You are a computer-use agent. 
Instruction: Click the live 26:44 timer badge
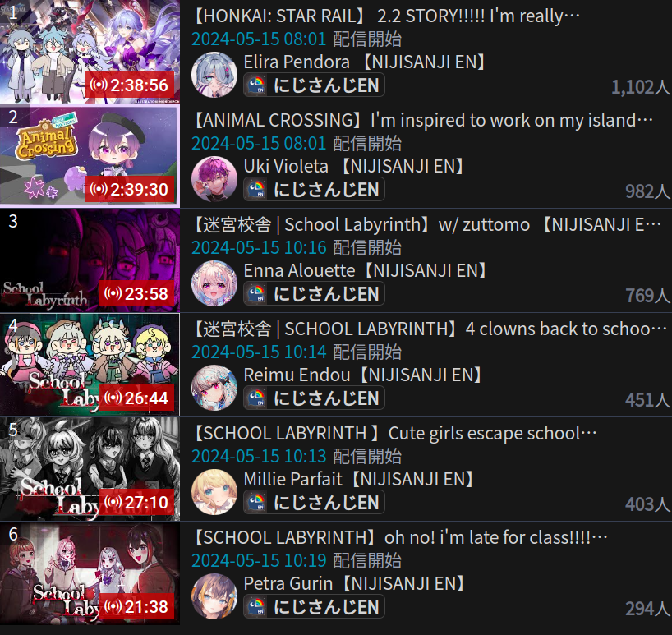point(136,398)
